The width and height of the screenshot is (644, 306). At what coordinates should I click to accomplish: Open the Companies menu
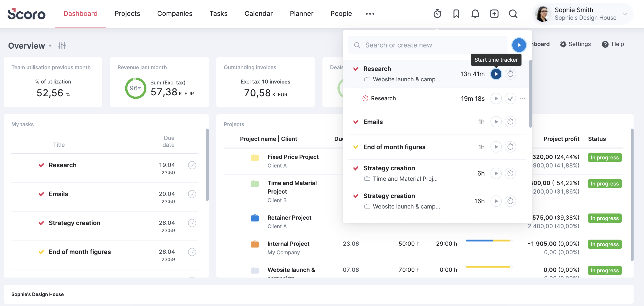(x=174, y=14)
